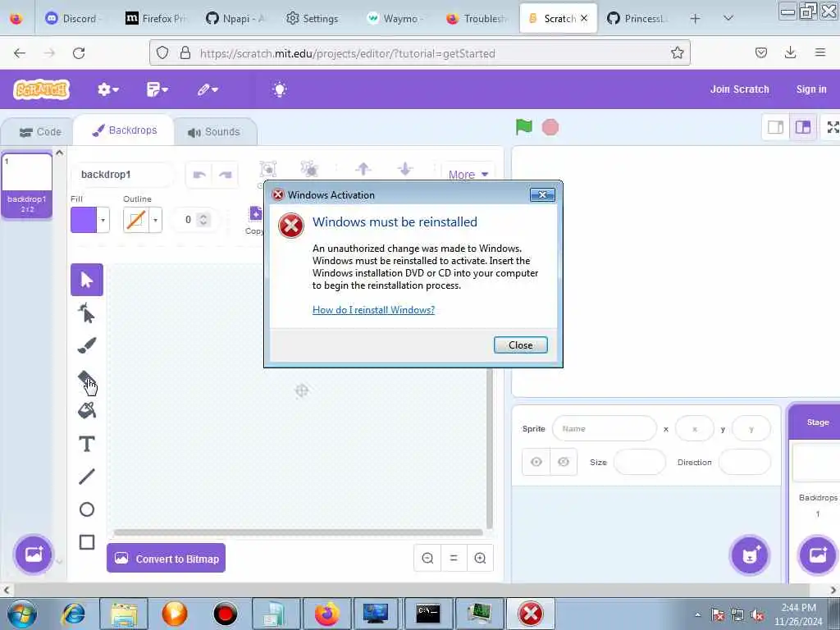Image resolution: width=840 pixels, height=630 pixels.
Task: Open the Discord browser tab
Action: [73, 18]
